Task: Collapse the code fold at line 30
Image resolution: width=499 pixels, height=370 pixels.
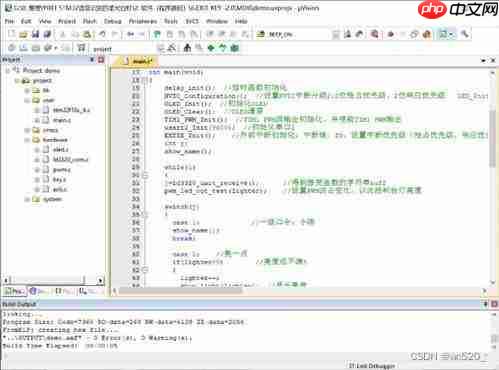Action: coord(145,175)
